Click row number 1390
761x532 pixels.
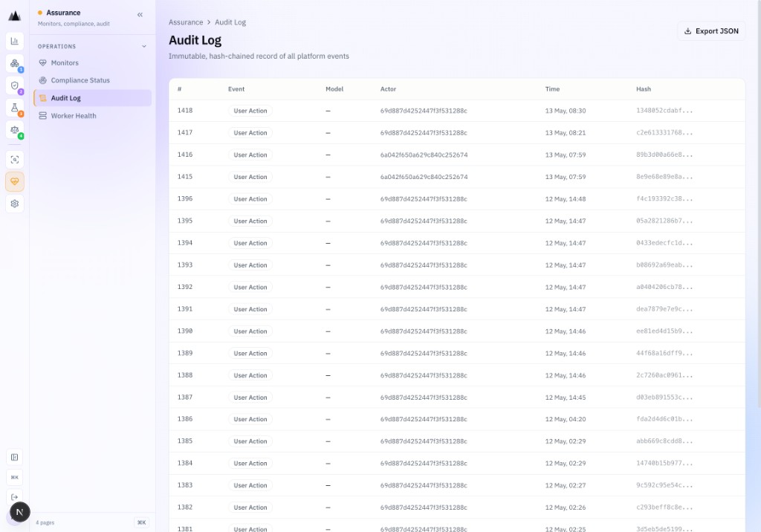185,331
